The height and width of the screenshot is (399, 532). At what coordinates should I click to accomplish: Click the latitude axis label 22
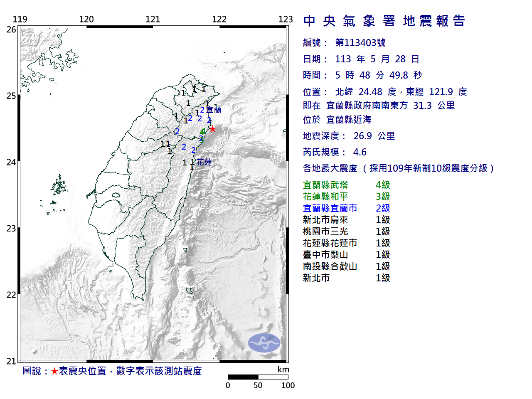point(11,295)
